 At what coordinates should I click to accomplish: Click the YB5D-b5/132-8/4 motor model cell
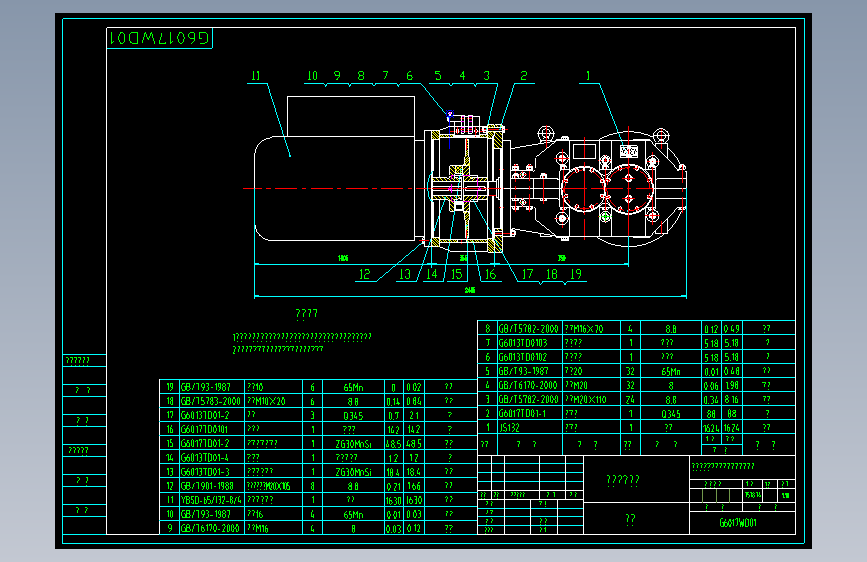click(211, 500)
